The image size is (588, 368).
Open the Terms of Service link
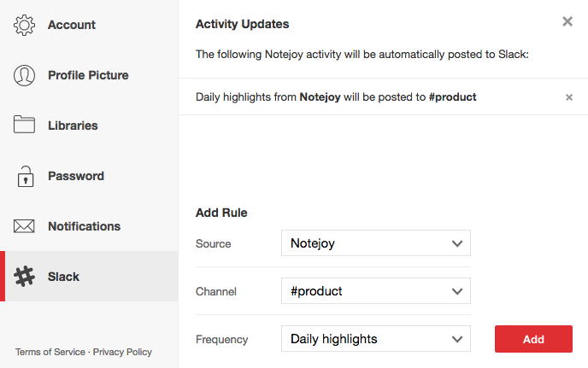click(x=50, y=352)
